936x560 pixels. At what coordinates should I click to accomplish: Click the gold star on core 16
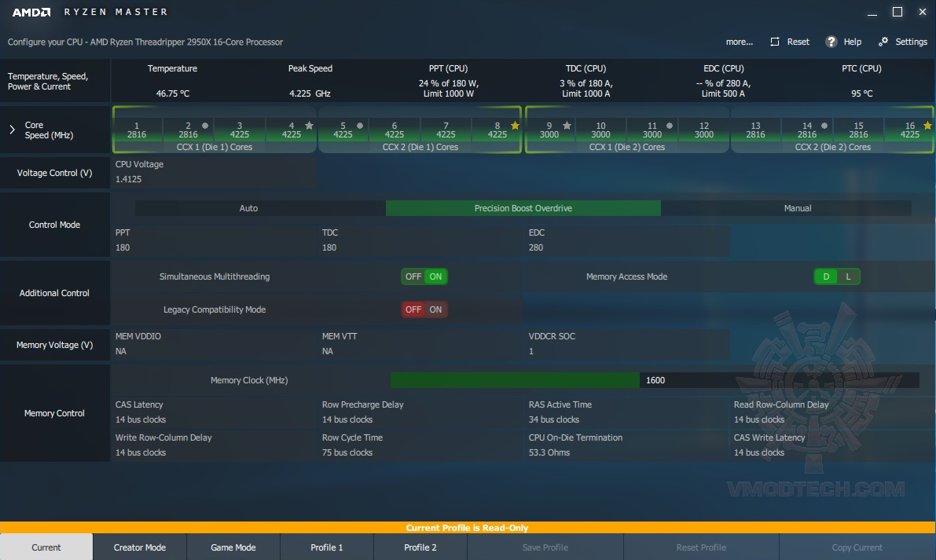(x=927, y=125)
